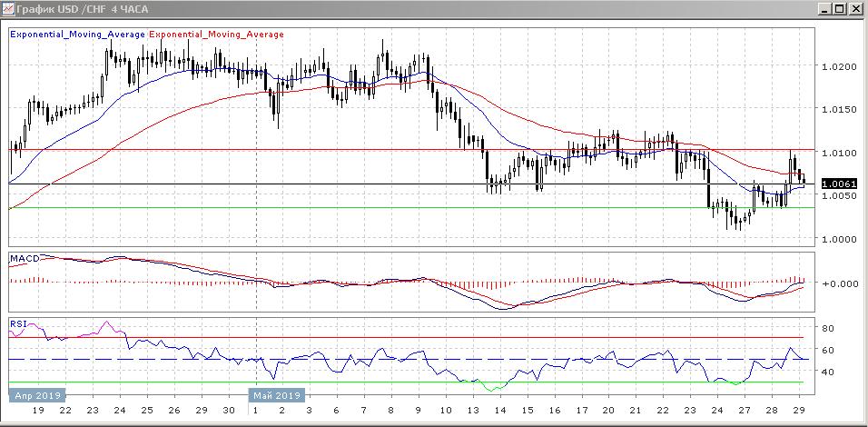
Task: Click the MACD indicator label
Action: tap(25, 259)
